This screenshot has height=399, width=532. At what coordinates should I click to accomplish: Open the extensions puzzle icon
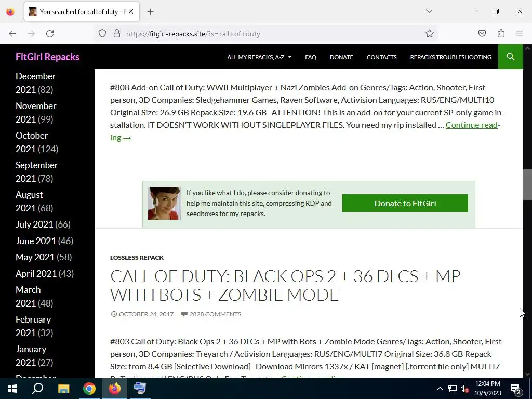click(501, 34)
